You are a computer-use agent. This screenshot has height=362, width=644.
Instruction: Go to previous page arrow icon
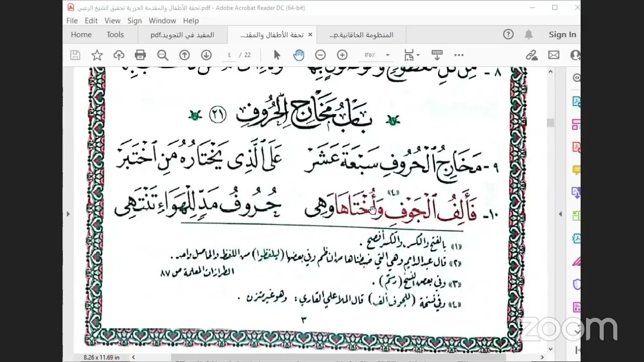(x=185, y=55)
